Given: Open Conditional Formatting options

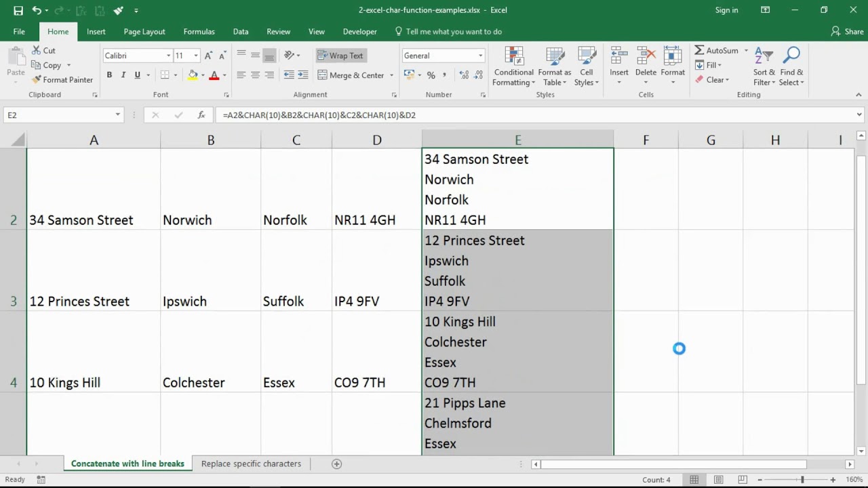Looking at the screenshot, I should [x=513, y=66].
